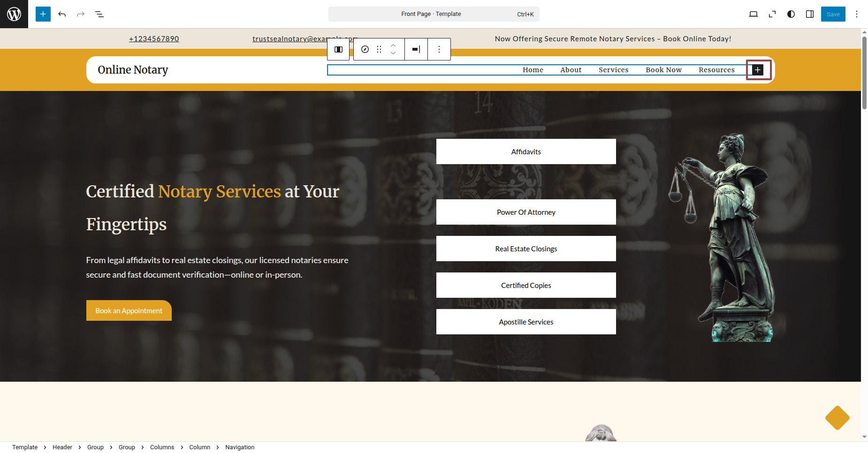Viewport: 868px width, 453px height.
Task: Open the View device preview dropdown
Action: click(x=754, y=14)
